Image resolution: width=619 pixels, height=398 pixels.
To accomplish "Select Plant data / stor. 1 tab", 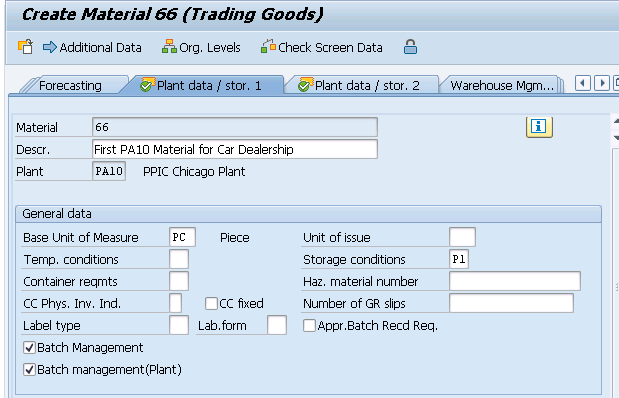I will 201,85.
